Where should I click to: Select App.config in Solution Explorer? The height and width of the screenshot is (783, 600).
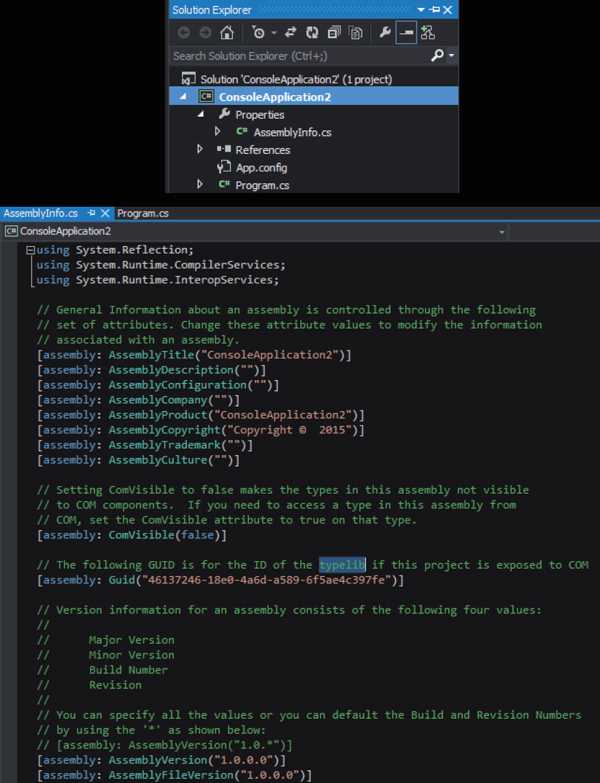click(261, 168)
